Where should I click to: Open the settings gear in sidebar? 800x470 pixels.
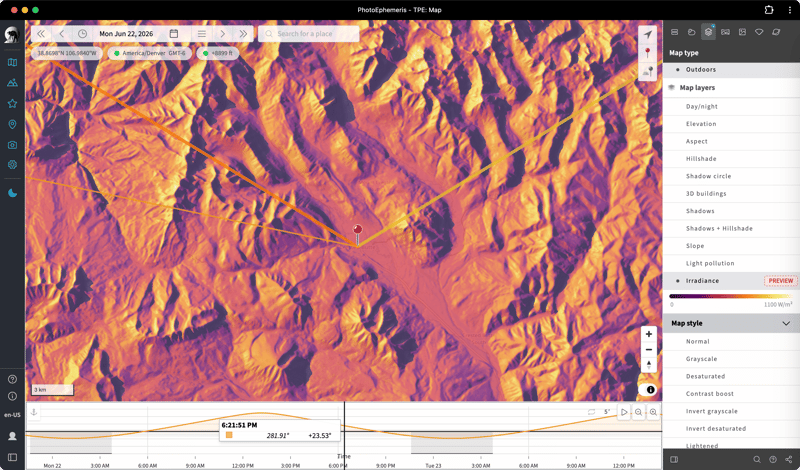[12, 165]
